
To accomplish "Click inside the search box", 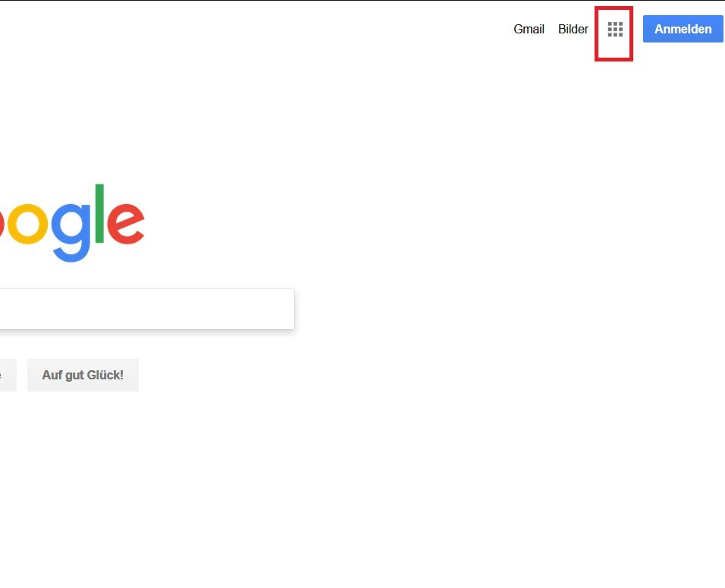I will coord(147,309).
